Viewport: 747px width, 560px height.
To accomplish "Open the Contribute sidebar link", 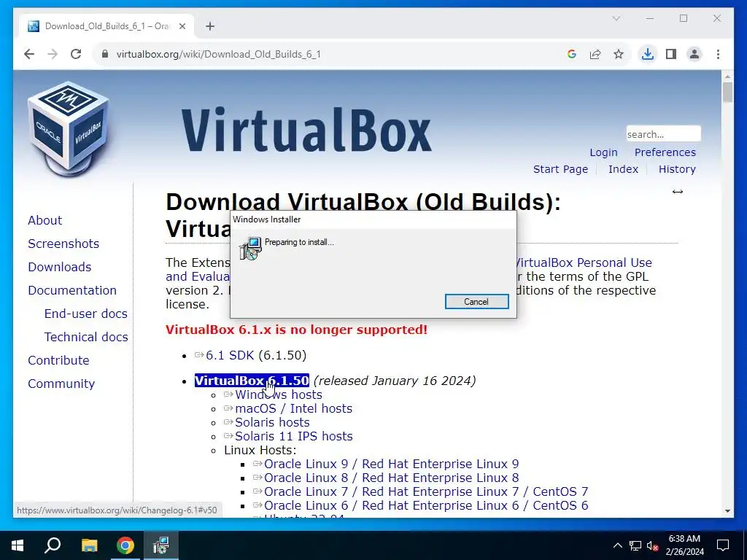I will tap(58, 360).
